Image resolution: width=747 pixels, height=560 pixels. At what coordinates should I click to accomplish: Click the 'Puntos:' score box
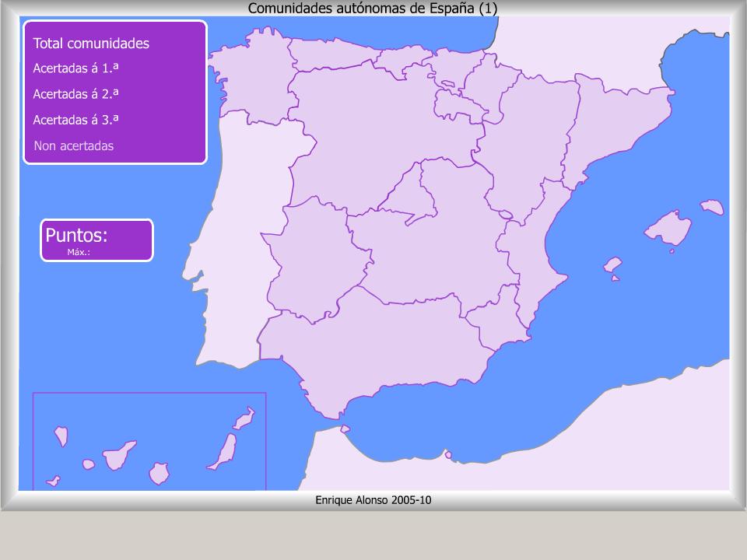(x=96, y=240)
